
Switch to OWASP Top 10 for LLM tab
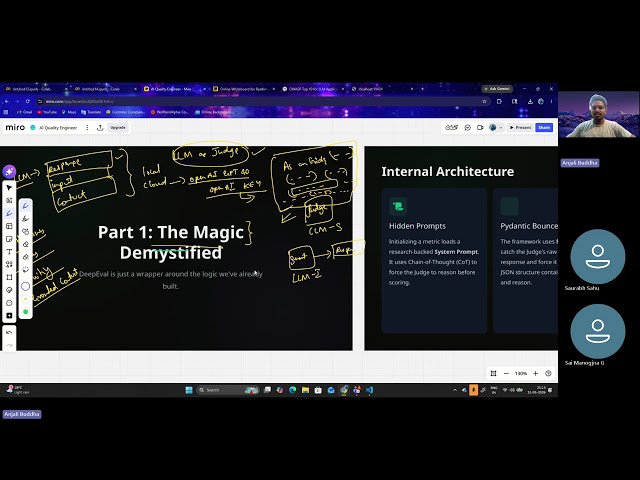click(x=312, y=89)
